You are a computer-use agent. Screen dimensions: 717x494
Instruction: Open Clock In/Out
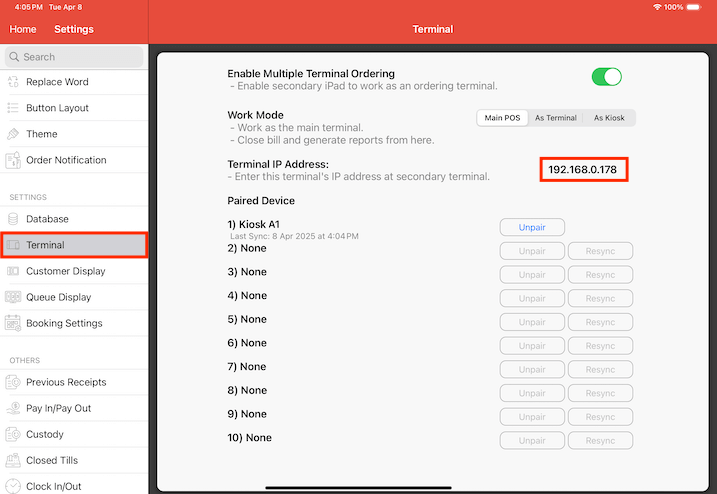[x=74, y=485]
